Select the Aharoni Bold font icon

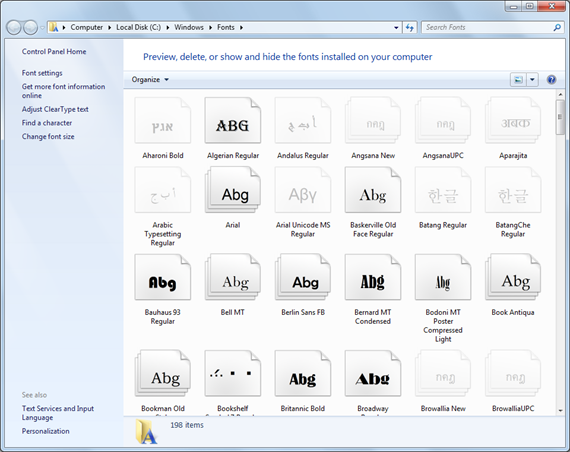tap(162, 120)
